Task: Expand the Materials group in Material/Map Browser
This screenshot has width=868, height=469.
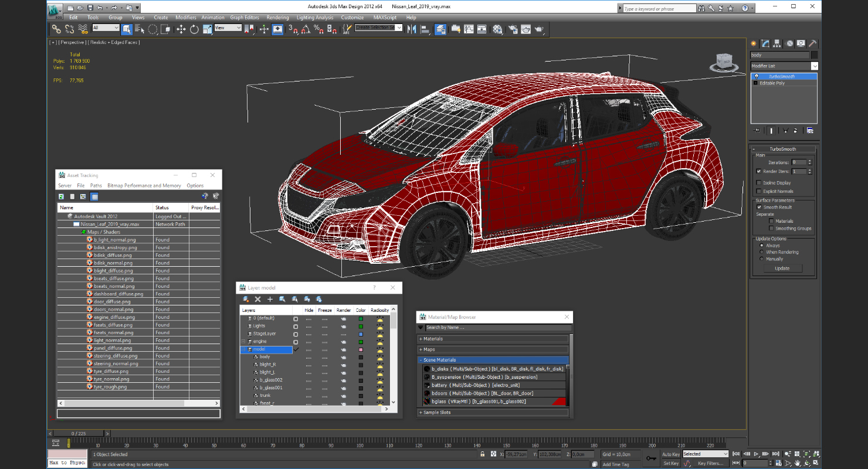Action: click(493, 339)
